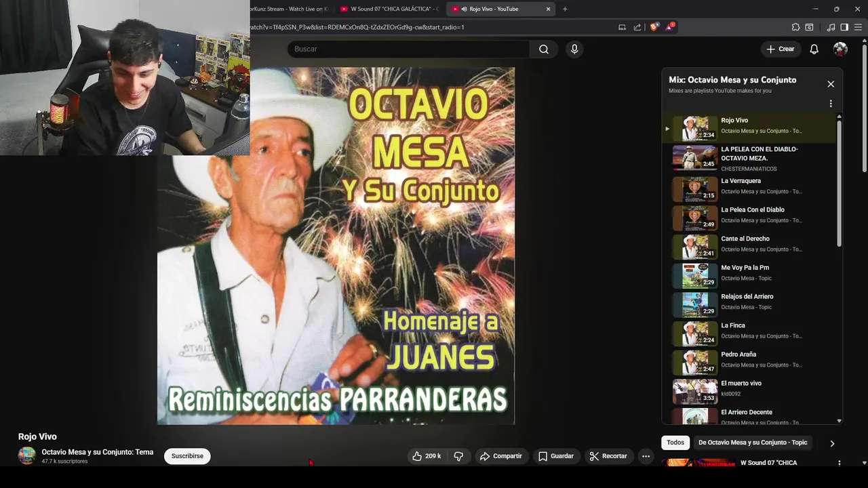Switch to 'W Sound 07 CHICA GALÁCTICA' browser tab
This screenshot has height=488, width=868.
pos(390,9)
